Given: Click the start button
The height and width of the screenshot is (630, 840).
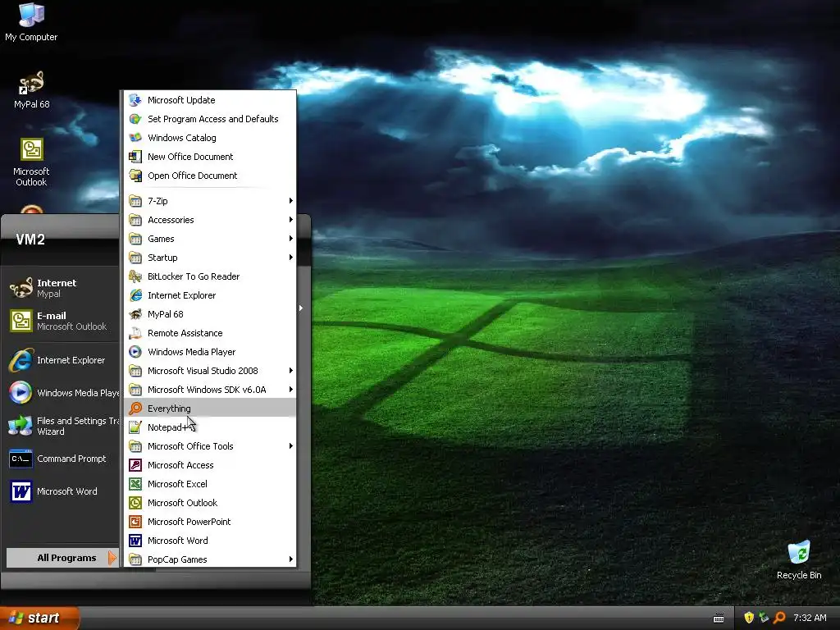Looking at the screenshot, I should [39, 618].
